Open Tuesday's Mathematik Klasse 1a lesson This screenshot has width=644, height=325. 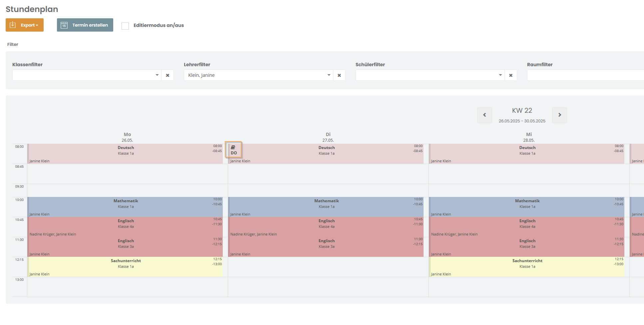click(326, 207)
